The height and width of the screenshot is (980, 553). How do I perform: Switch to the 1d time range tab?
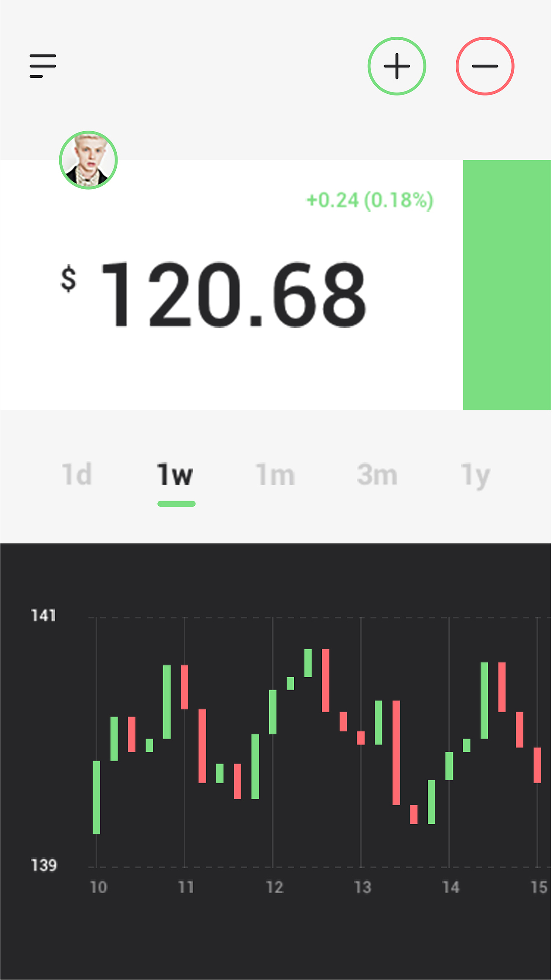coord(77,475)
